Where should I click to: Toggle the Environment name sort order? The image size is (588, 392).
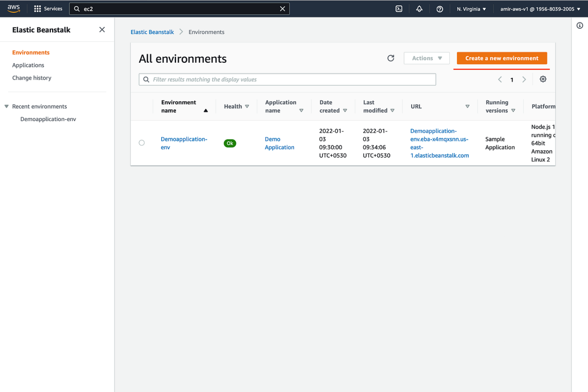tap(206, 110)
